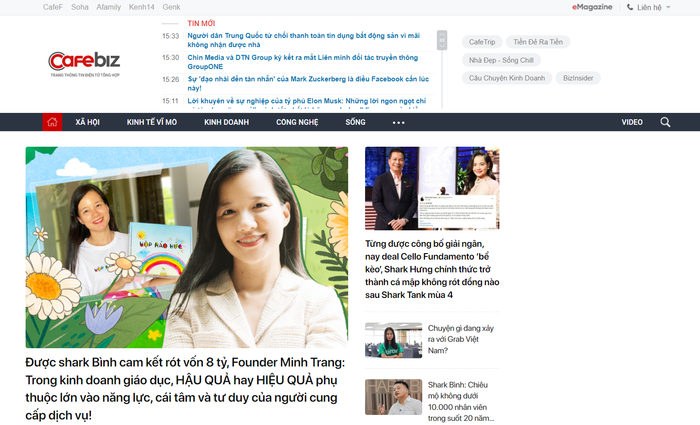Select the Kinh Doanh menu item

(x=226, y=122)
